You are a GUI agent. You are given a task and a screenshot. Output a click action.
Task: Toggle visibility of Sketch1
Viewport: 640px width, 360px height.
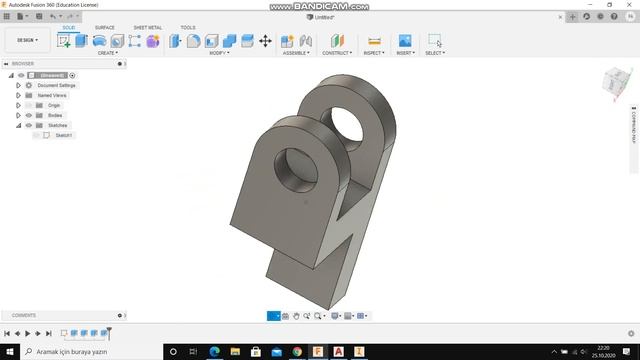click(x=36, y=135)
